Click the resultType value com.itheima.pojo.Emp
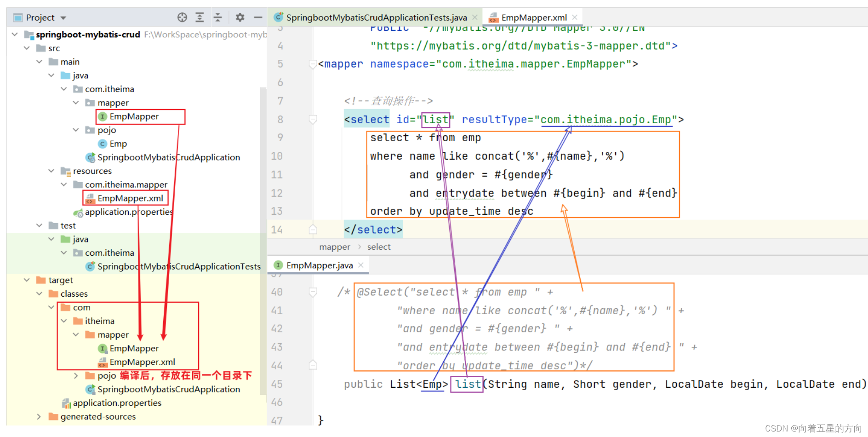The image size is (868, 437). tap(606, 120)
